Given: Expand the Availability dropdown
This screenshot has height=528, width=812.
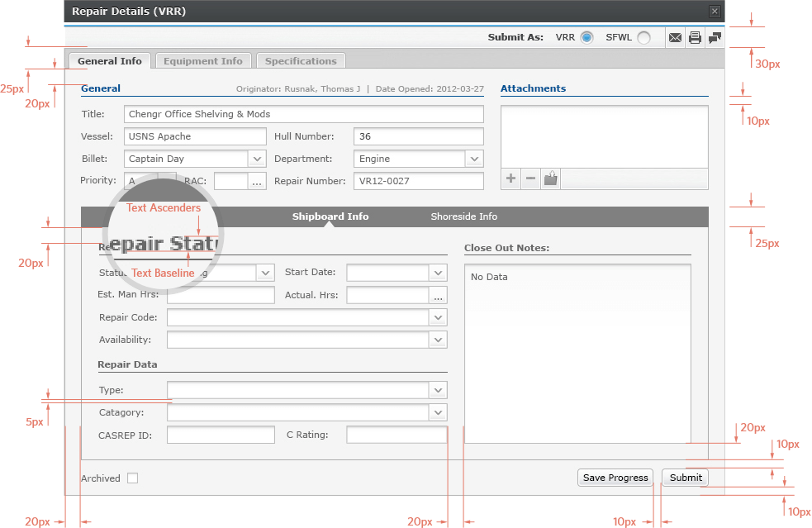Looking at the screenshot, I should tap(438, 340).
